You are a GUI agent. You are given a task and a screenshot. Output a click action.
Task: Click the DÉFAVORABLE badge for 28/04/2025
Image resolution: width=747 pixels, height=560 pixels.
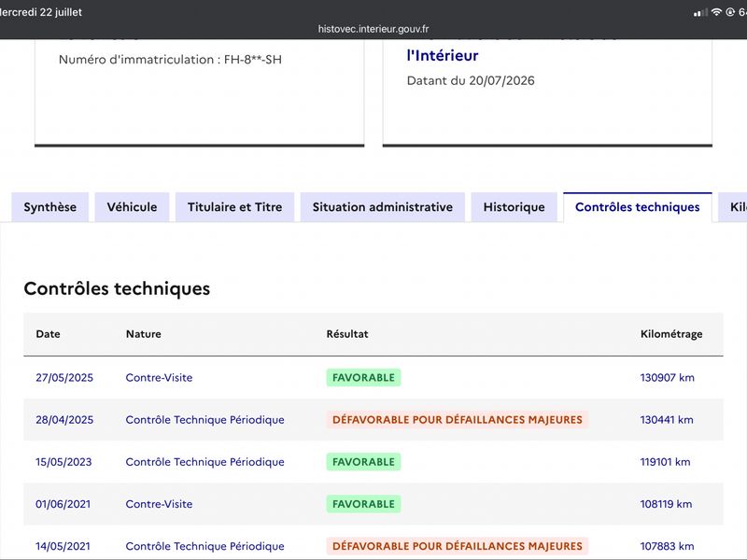coord(458,419)
